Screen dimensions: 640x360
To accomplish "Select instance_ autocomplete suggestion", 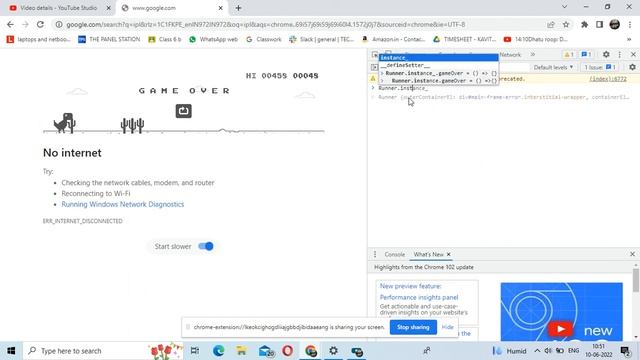I will (439, 58).
